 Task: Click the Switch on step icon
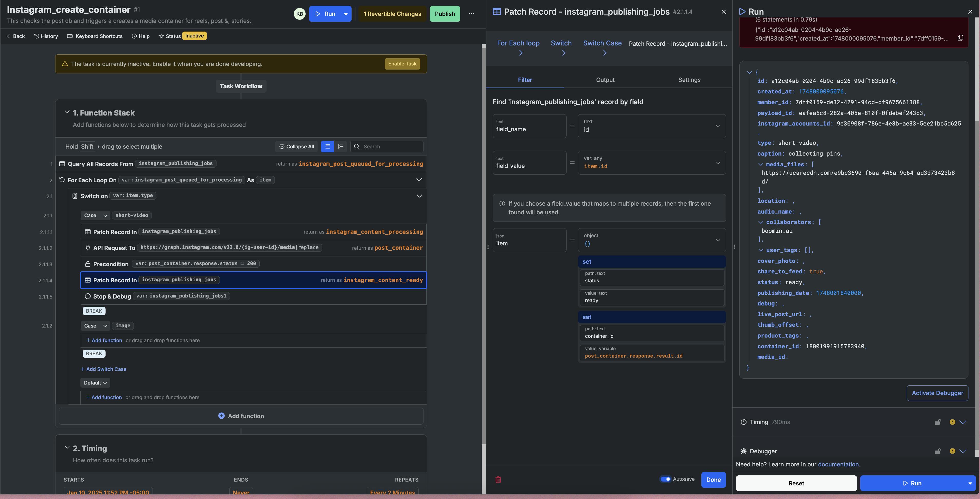[x=75, y=196]
